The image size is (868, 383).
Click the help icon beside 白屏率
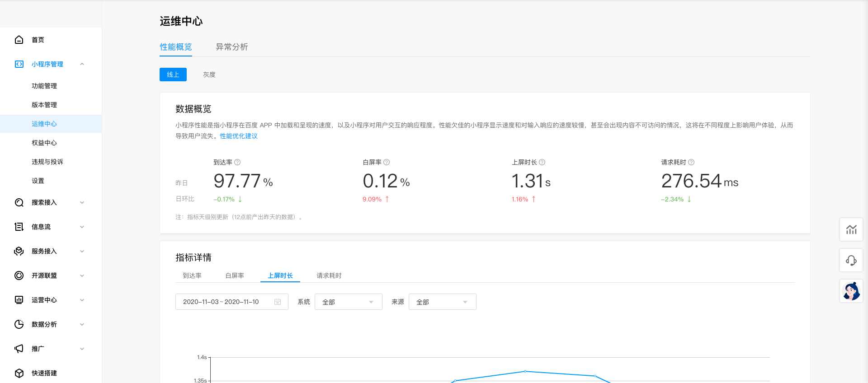coord(387,162)
